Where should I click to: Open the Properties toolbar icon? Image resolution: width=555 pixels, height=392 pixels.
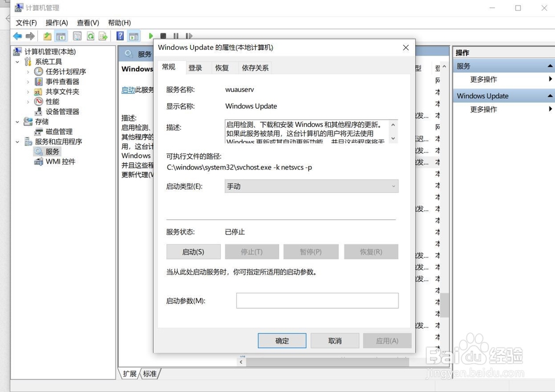tap(77, 36)
